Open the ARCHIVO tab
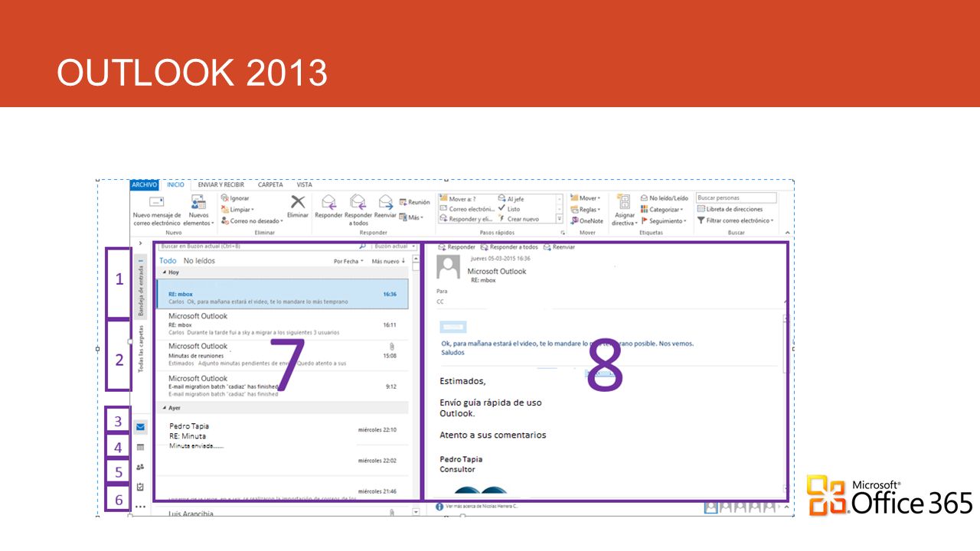 pyautogui.click(x=144, y=184)
